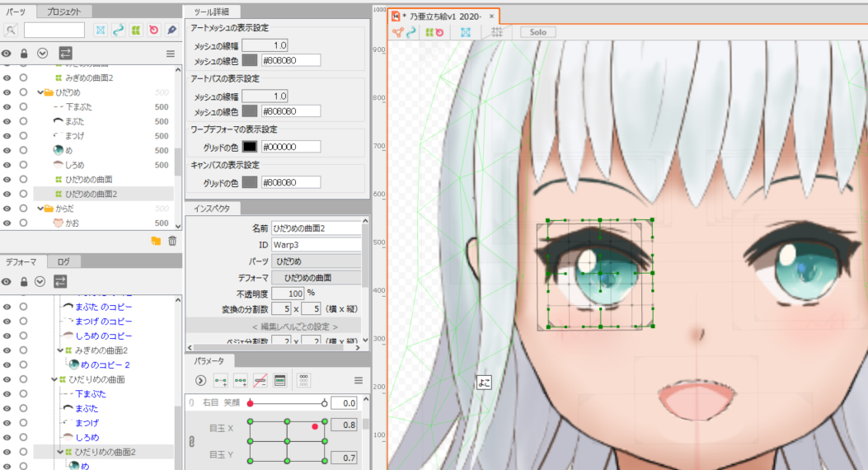Collapse ひだりめの曲面2 in Deformer tree

(60, 452)
